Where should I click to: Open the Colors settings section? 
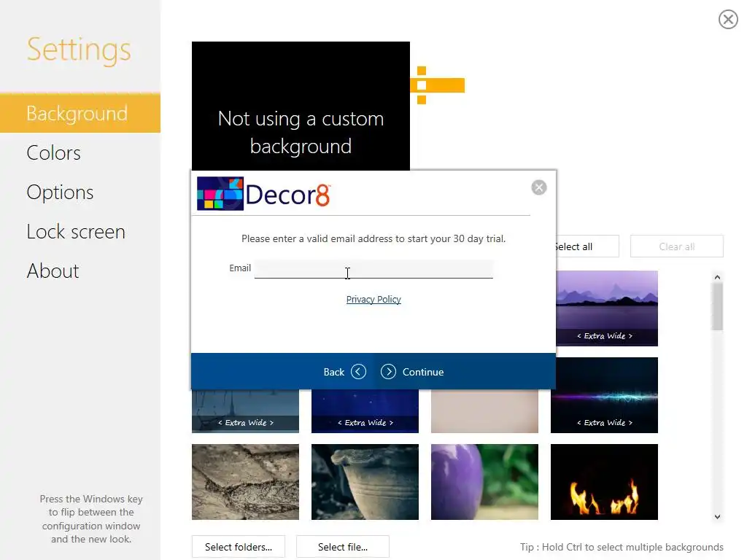(53, 153)
